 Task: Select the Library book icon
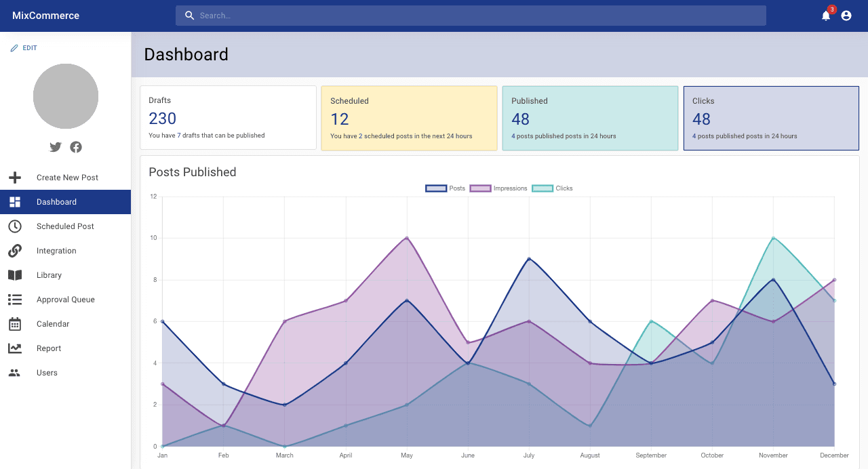[14, 275]
